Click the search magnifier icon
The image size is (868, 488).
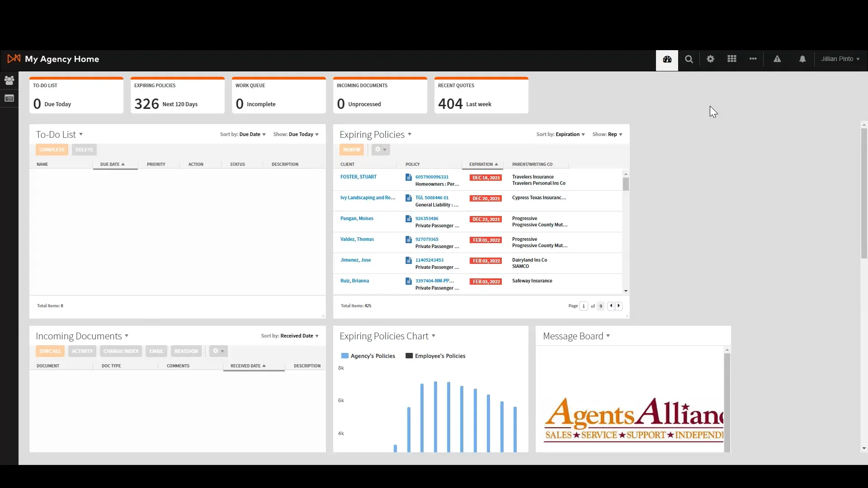(x=689, y=59)
